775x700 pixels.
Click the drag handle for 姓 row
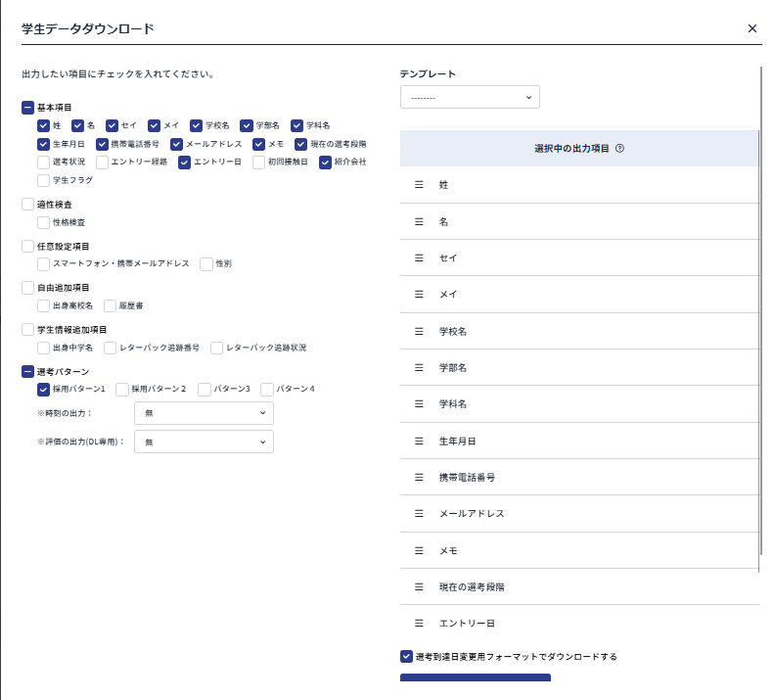point(419,184)
